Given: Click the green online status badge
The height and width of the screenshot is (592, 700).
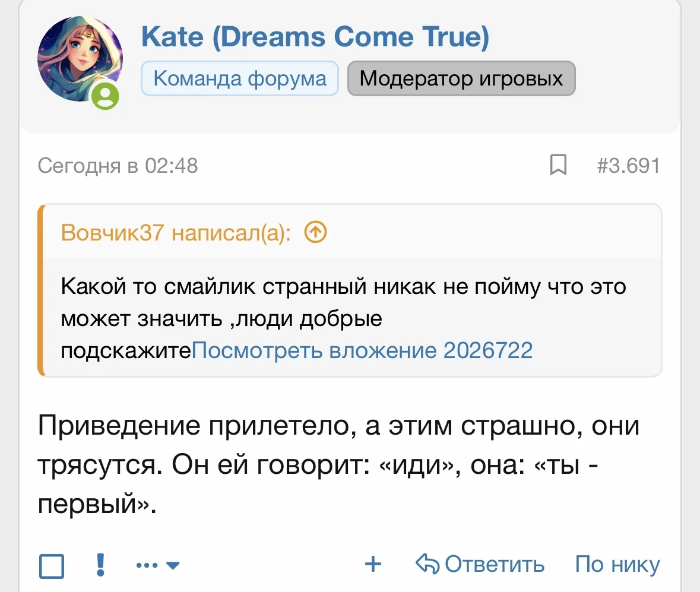Looking at the screenshot, I should pos(106,97).
